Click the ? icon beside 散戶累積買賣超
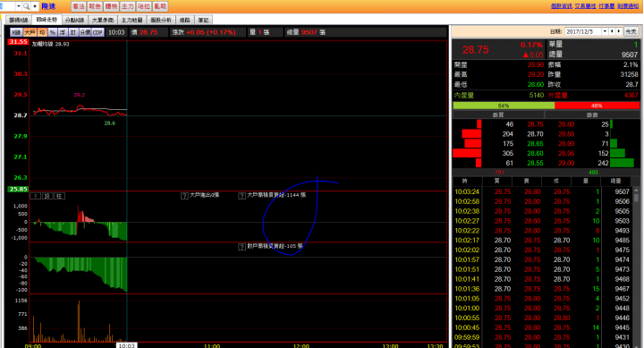Image resolution: width=644 pixels, height=348 pixels. pos(241,247)
